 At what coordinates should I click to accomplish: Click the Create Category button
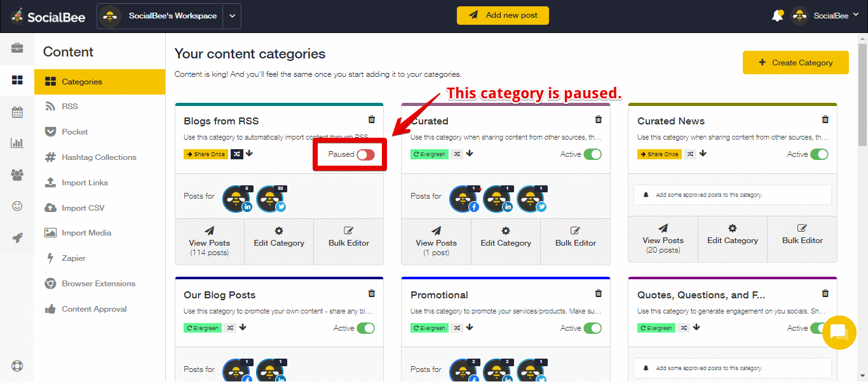(x=796, y=63)
